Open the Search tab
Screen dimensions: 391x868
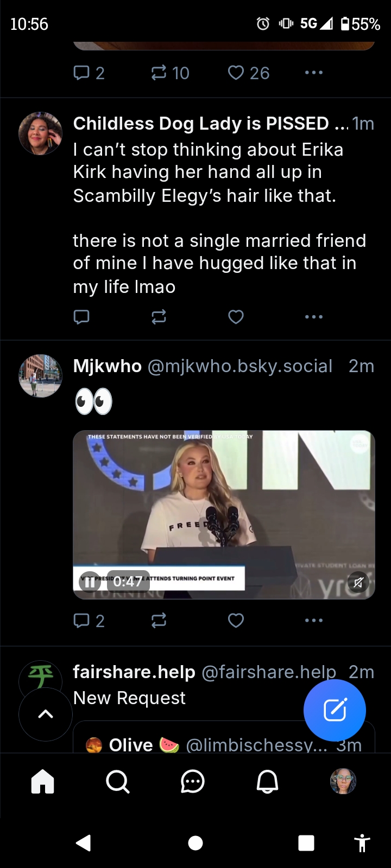[117, 782]
